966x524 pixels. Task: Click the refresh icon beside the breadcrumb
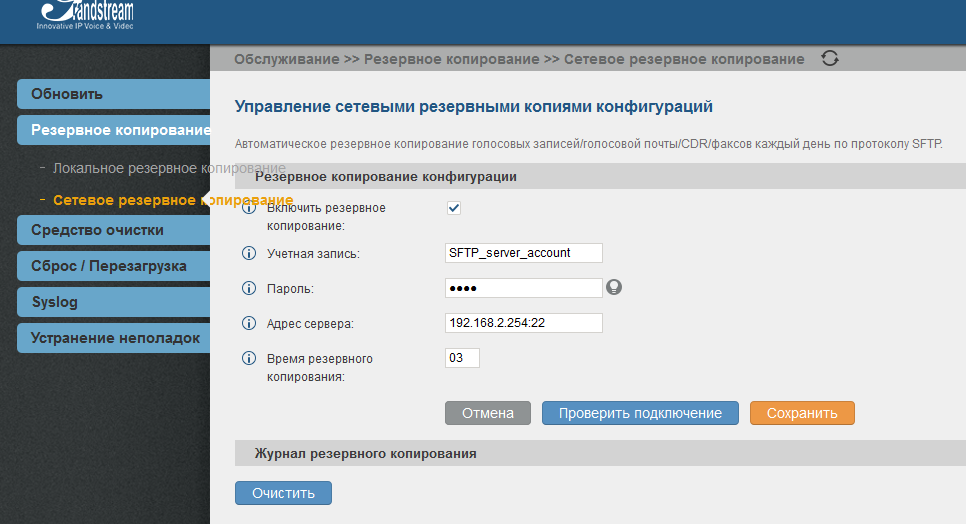click(830, 58)
